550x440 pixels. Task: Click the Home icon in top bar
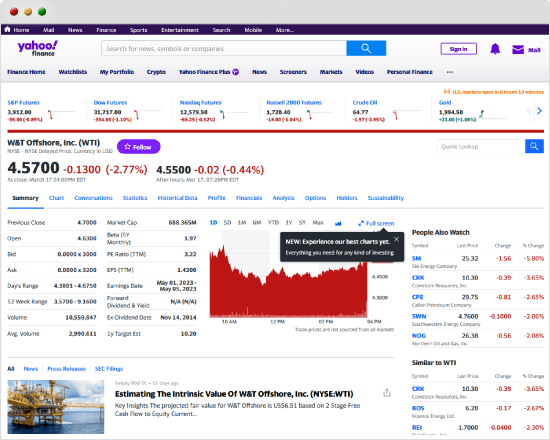tap(7, 29)
